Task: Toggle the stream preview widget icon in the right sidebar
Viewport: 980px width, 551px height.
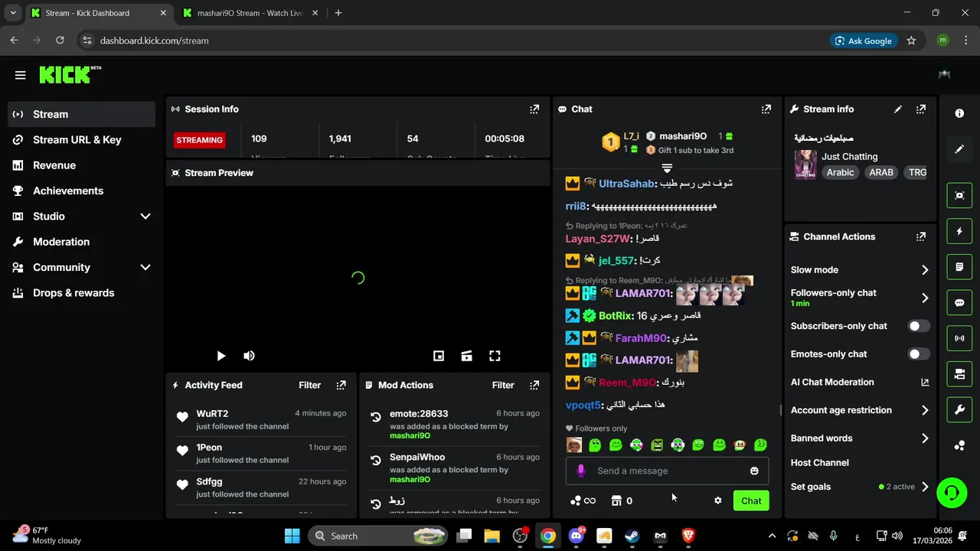Action: pyautogui.click(x=959, y=195)
